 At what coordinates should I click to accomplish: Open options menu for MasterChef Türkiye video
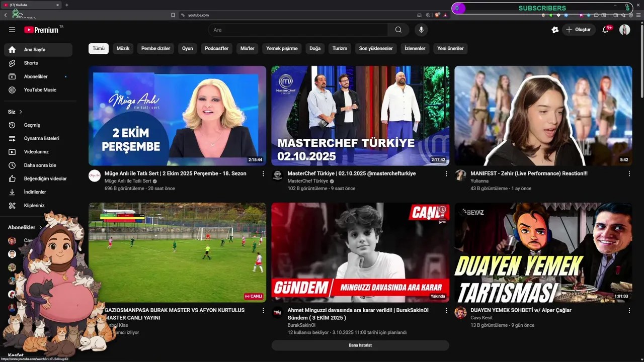click(446, 173)
